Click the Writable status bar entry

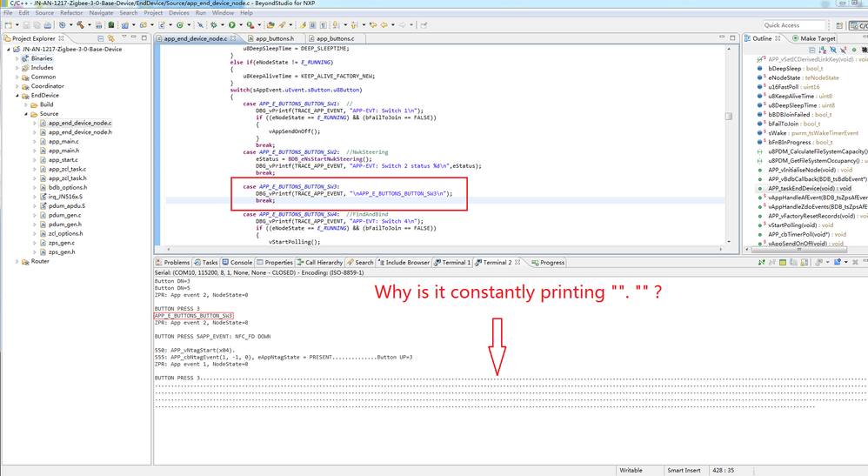tap(631, 471)
